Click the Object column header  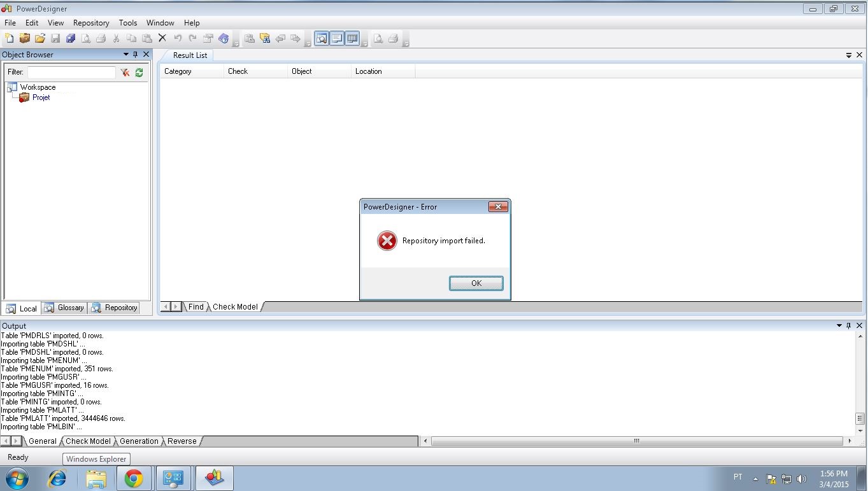[319, 71]
